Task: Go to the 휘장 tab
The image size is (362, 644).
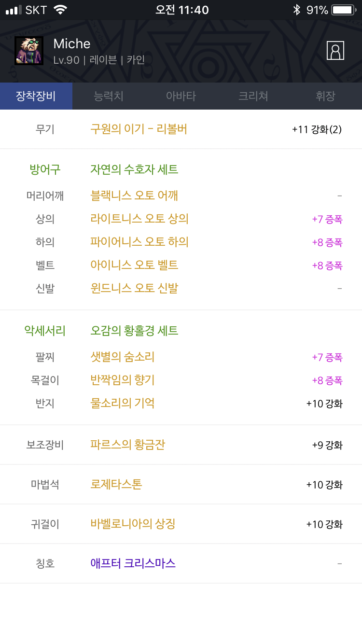Action: (325, 96)
